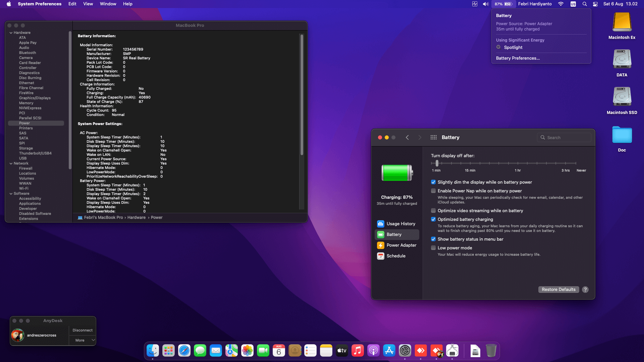Open the Window menu
Viewport: 644px width, 362px height.
tap(108, 4)
